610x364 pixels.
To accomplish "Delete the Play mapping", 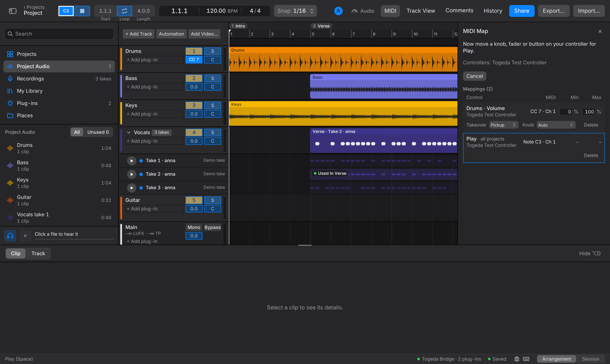I will click(x=591, y=155).
